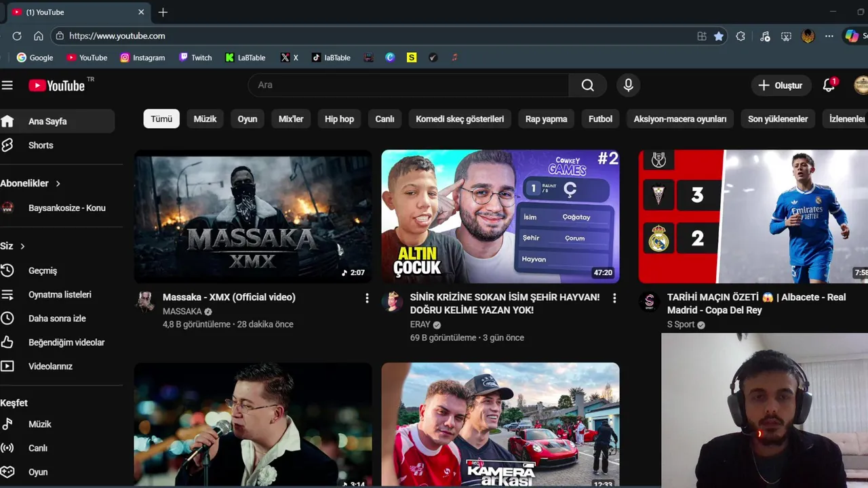Open the options menu for ERAY video
The width and height of the screenshot is (868, 488).
click(x=614, y=298)
